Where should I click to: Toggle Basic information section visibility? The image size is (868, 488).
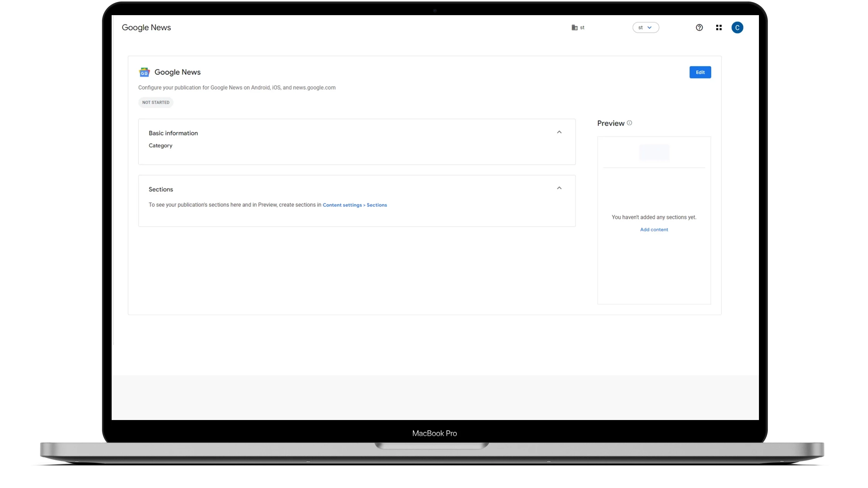pyautogui.click(x=559, y=132)
